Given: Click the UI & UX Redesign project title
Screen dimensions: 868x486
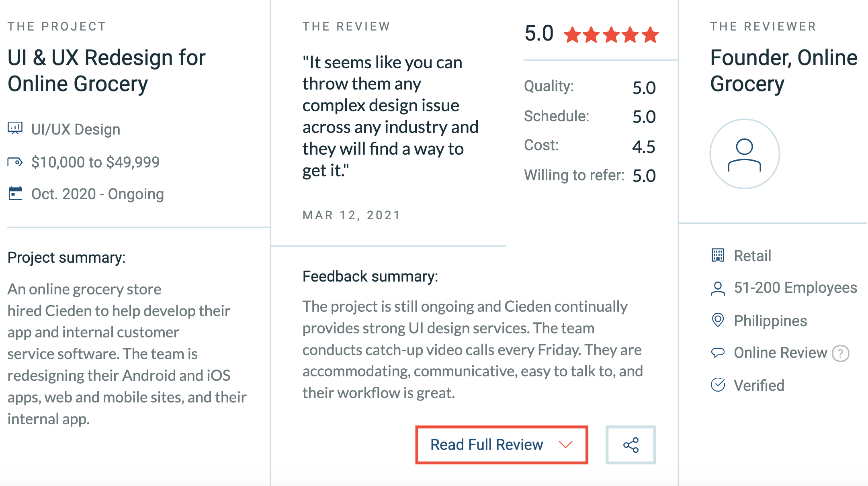Looking at the screenshot, I should point(106,71).
